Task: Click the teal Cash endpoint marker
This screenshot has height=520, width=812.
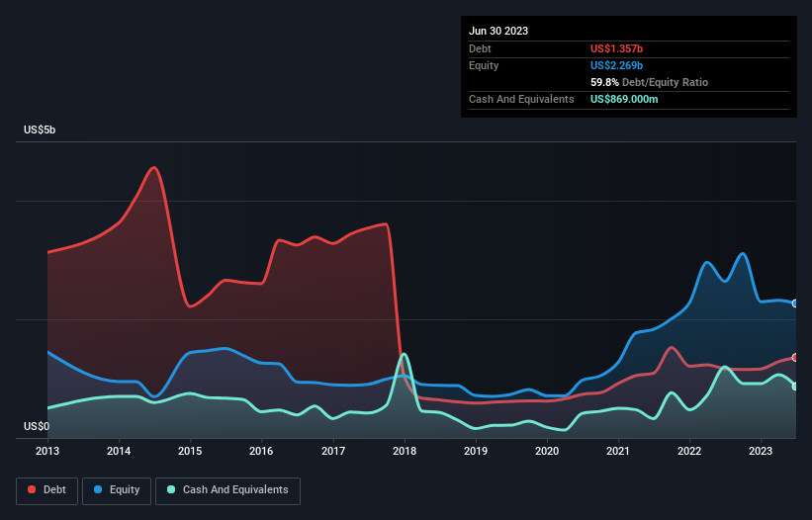Action: pos(795,387)
